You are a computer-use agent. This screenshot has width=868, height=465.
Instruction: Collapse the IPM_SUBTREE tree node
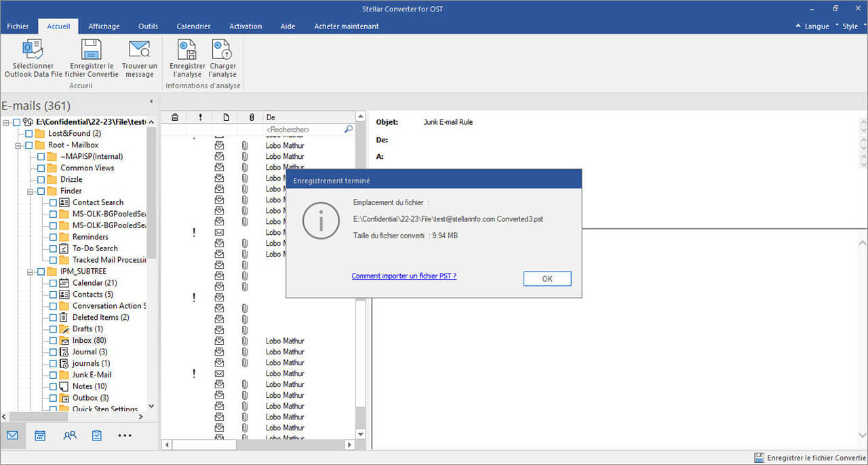tap(31, 272)
